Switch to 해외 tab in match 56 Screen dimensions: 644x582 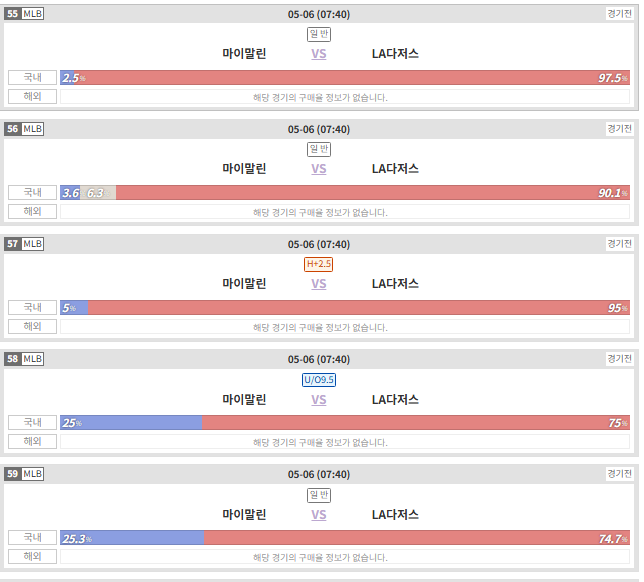point(32,211)
